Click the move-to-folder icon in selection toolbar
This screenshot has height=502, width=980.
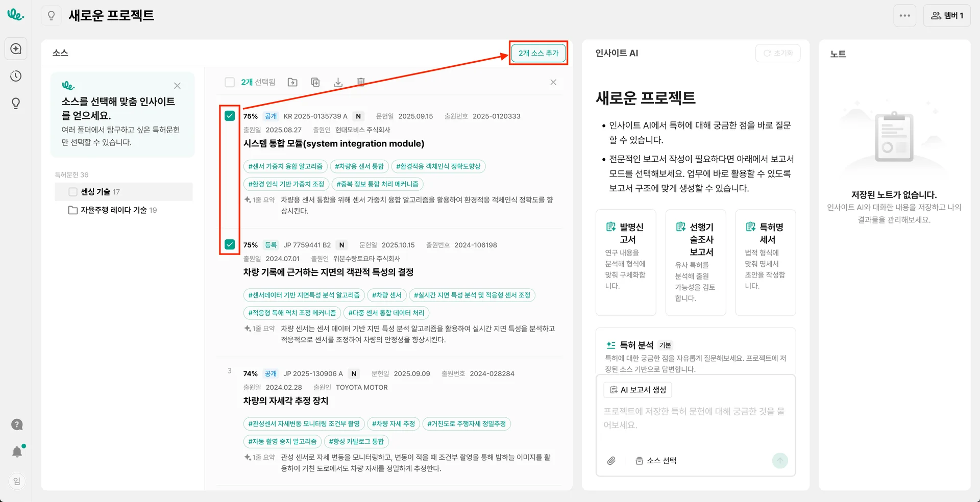(292, 82)
